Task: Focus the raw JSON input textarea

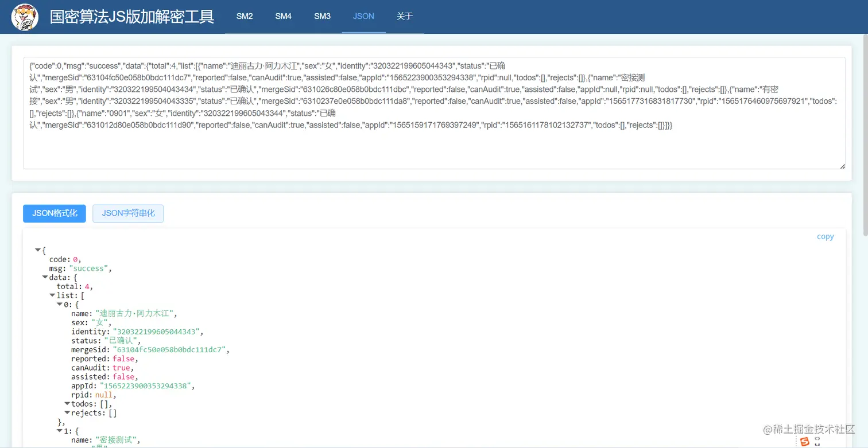Action: pyautogui.click(x=434, y=113)
